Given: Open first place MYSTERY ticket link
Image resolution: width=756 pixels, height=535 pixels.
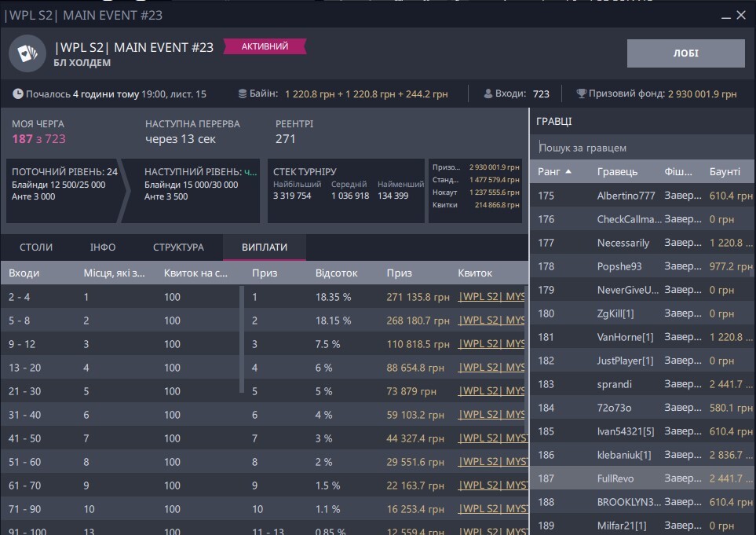Looking at the screenshot, I should point(491,297).
